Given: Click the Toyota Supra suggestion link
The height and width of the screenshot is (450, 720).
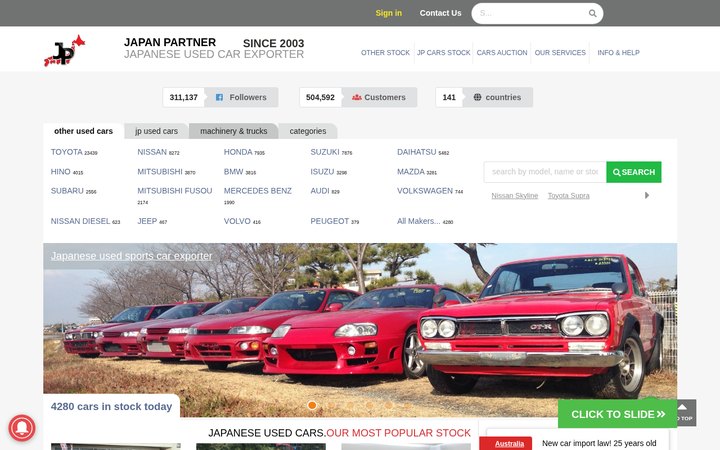Looking at the screenshot, I should [568, 196].
